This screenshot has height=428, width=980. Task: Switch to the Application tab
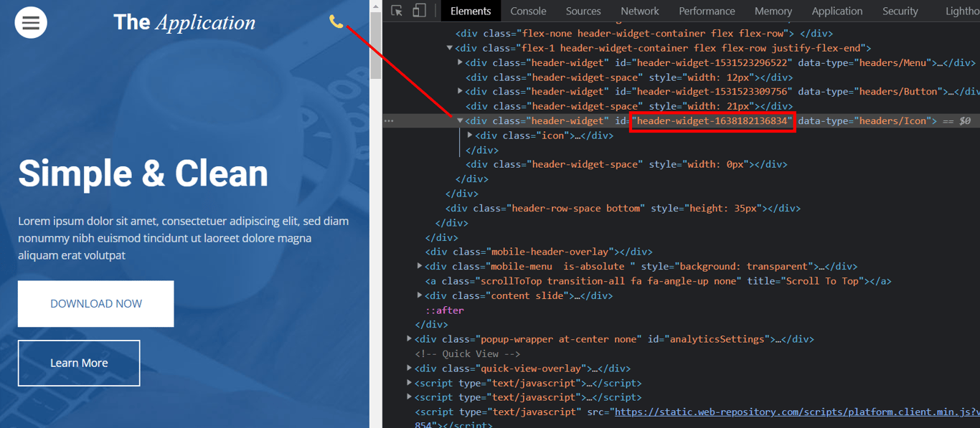click(837, 11)
